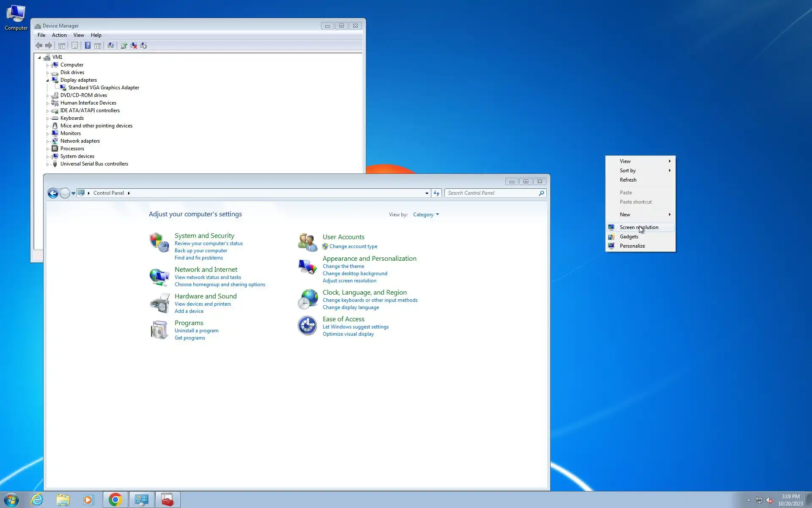
Task: Click the System and Security shield icon
Action: 159,243
